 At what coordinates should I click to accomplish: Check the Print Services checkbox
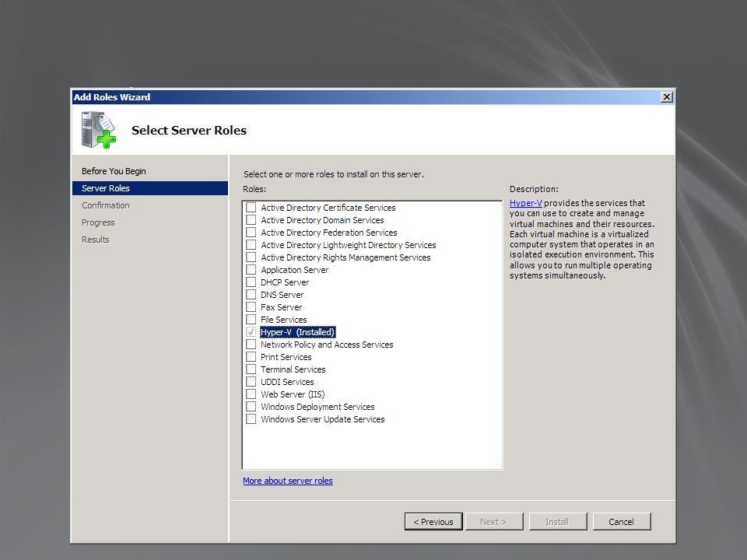[251, 357]
